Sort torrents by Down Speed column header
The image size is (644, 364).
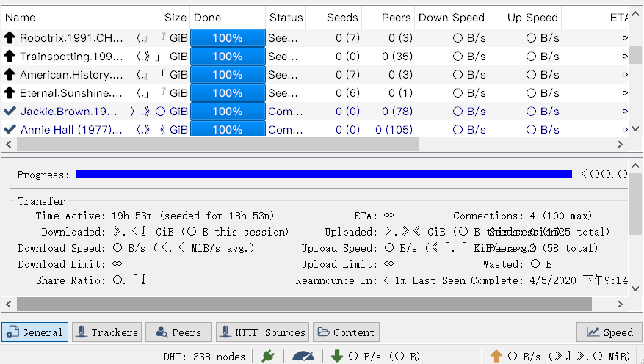click(x=451, y=18)
